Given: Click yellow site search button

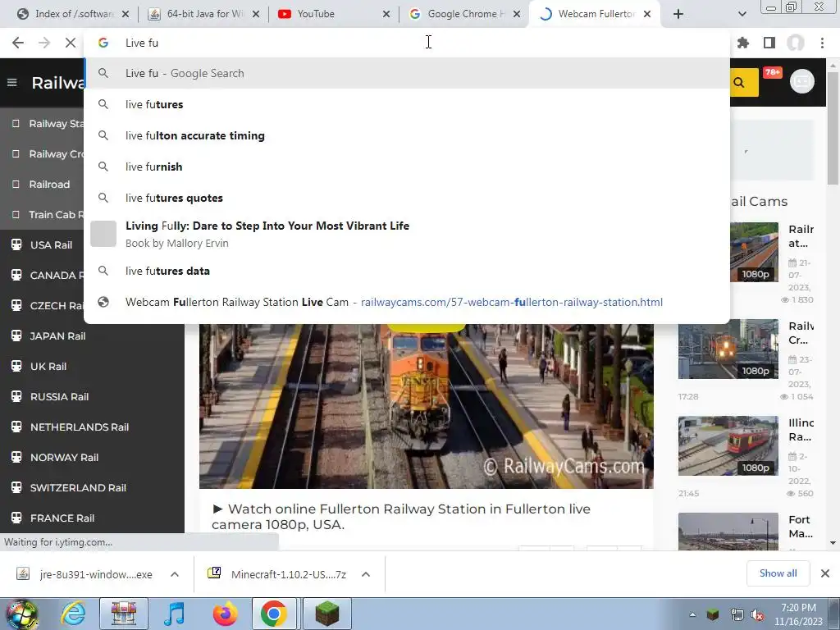Looking at the screenshot, I should 743,83.
